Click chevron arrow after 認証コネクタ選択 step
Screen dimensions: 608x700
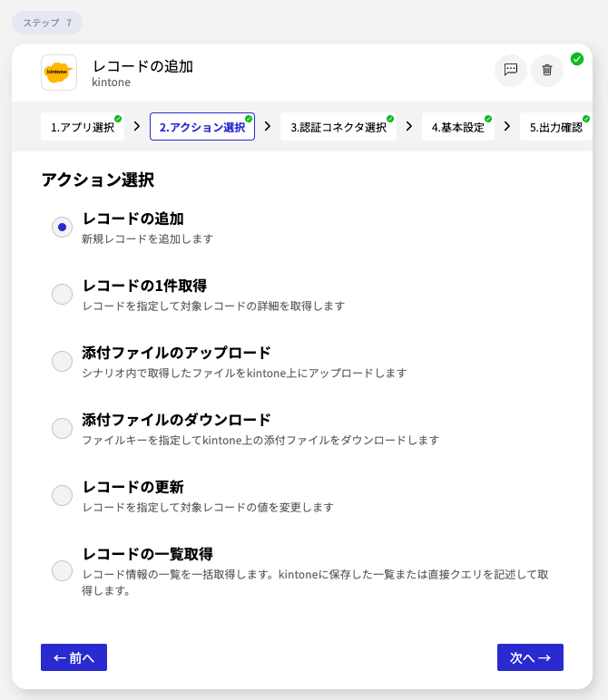coord(409,126)
